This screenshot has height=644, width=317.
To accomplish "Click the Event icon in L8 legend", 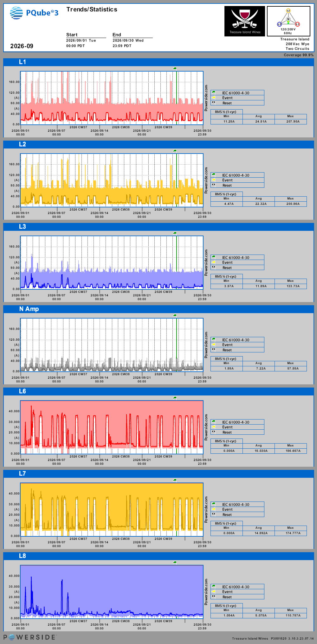I will (214, 591).
